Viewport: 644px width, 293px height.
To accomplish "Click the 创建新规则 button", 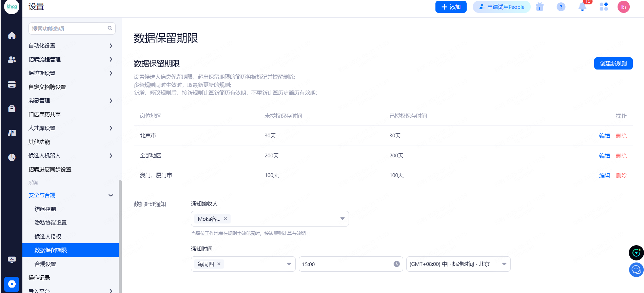I will [613, 63].
